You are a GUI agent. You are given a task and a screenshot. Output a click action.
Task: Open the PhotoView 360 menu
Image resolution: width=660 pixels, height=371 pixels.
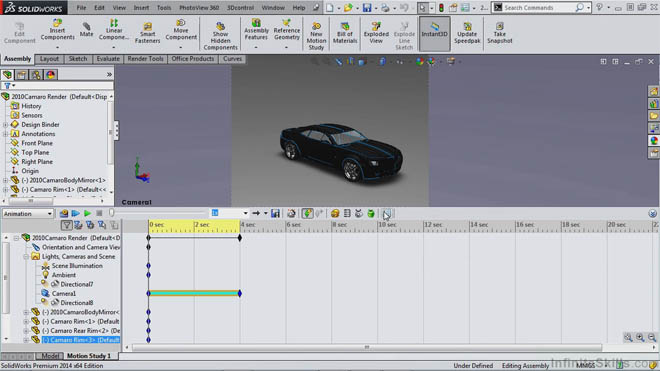[x=199, y=8]
